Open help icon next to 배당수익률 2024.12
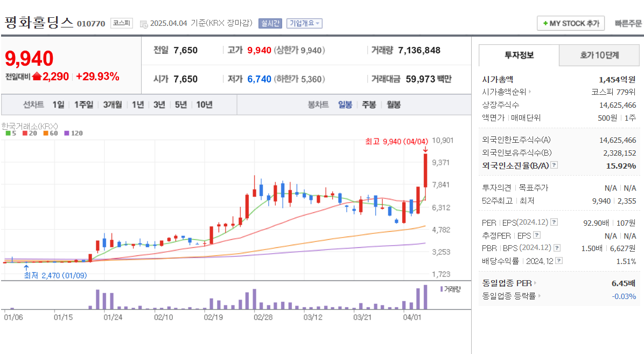 tap(558, 261)
